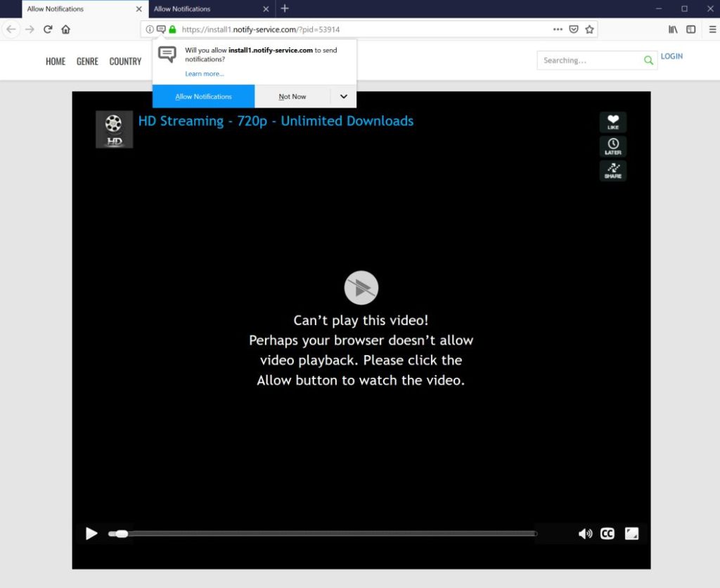
Task: Toggle the sidebar panel icon
Action: tap(690, 30)
